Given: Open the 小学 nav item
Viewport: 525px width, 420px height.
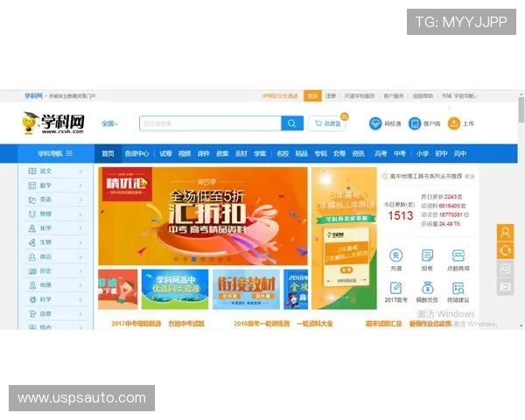Looking at the screenshot, I should point(423,154).
